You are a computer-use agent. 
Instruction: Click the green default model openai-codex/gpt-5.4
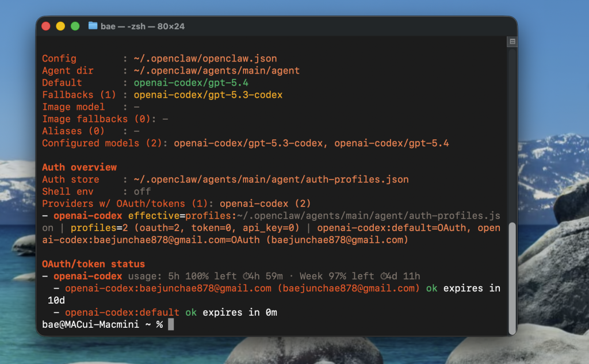191,83
